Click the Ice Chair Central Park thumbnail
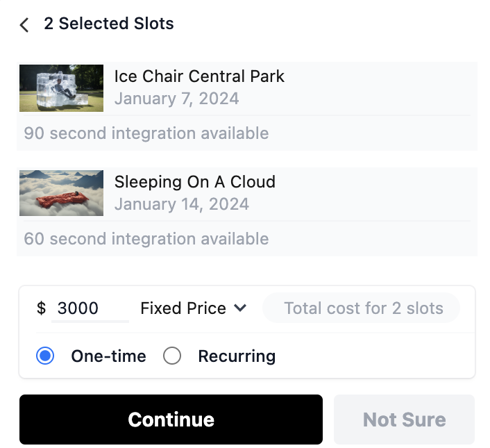 (62, 88)
